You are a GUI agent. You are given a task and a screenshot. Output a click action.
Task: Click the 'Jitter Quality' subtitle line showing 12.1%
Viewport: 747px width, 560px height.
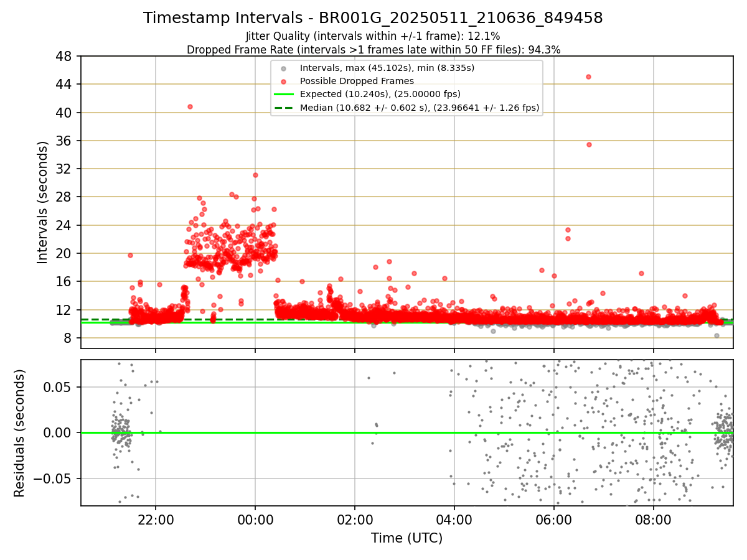coord(373,36)
